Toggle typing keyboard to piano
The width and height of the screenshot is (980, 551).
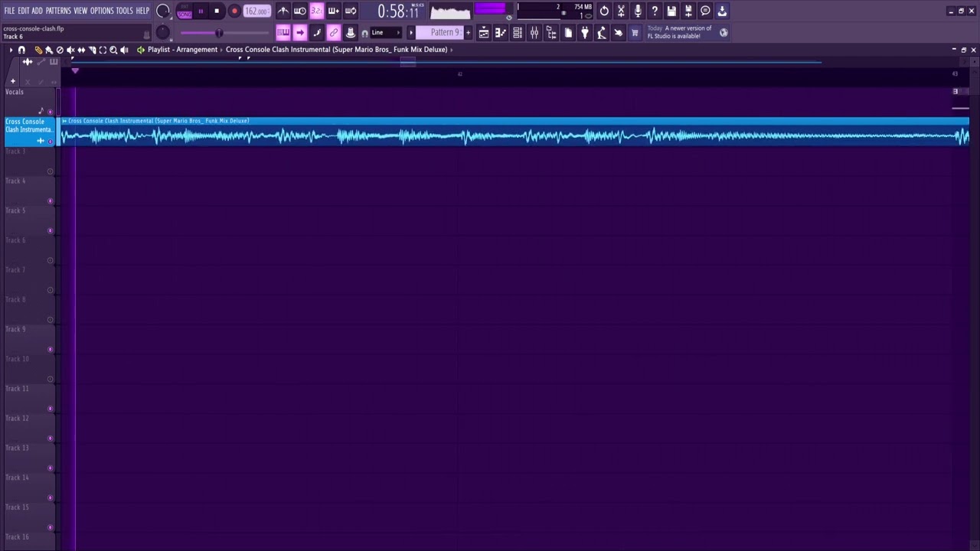coord(283,32)
